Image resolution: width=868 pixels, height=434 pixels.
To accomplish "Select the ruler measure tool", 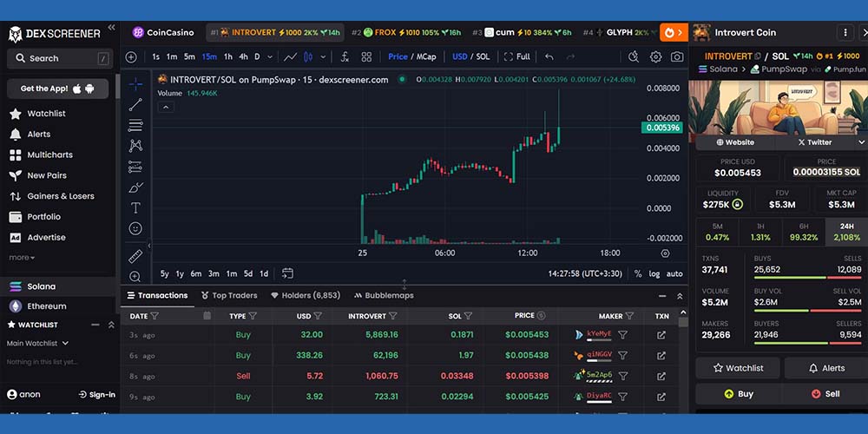I will pyautogui.click(x=135, y=256).
